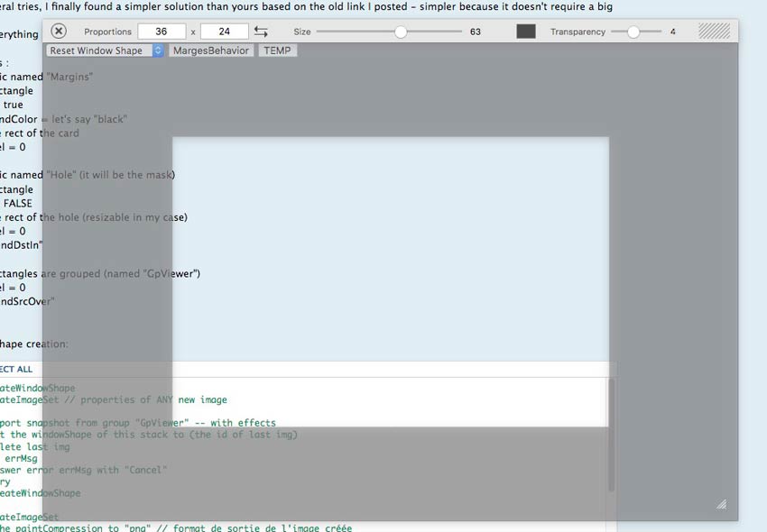Open the dark gray color swatch
Image resolution: width=767 pixels, height=532 pixels.
click(x=526, y=32)
